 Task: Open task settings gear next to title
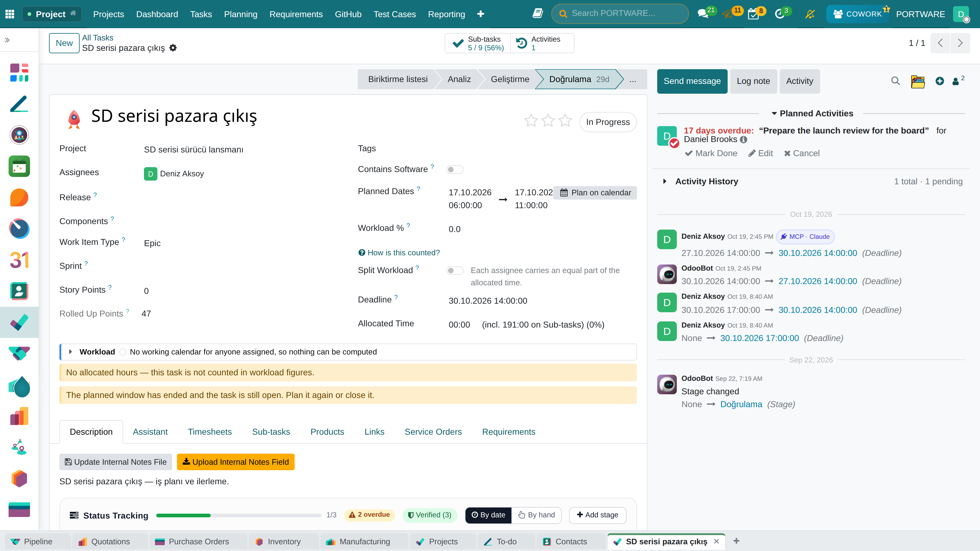coord(173,48)
